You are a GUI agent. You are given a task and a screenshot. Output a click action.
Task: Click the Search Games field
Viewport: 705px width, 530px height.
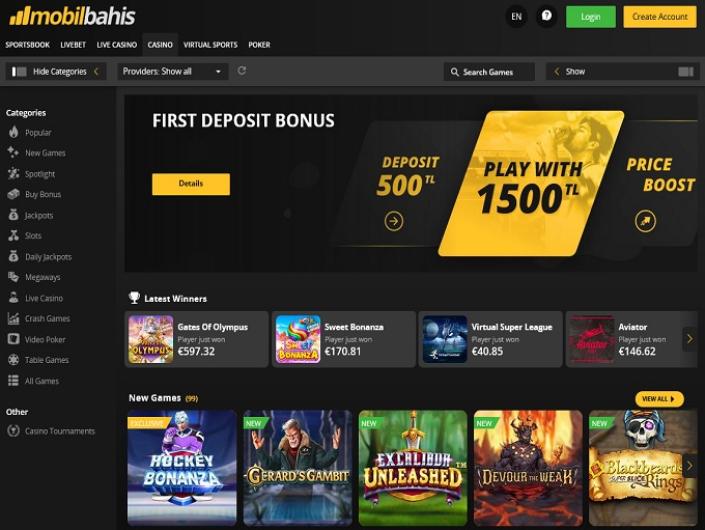coord(489,72)
